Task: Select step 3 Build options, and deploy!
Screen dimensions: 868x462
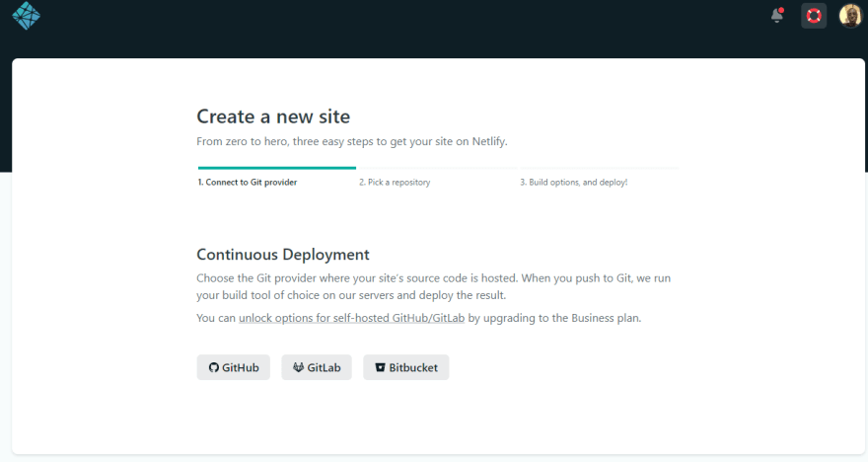Action: click(573, 183)
